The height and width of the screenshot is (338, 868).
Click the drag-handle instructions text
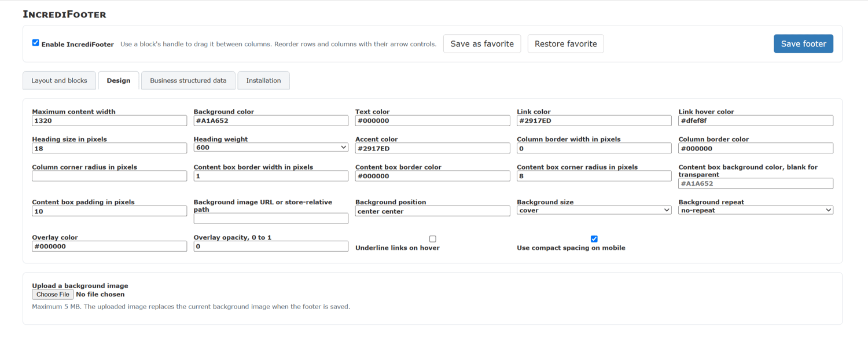click(x=278, y=44)
